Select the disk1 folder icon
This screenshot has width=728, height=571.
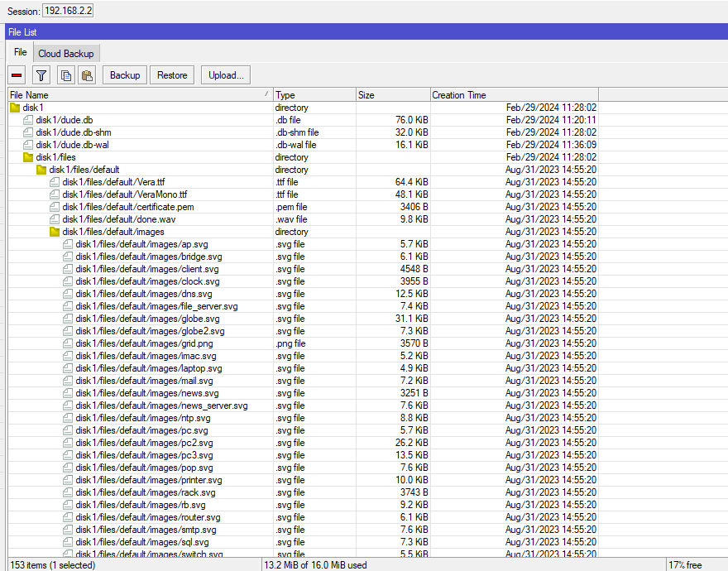point(16,108)
